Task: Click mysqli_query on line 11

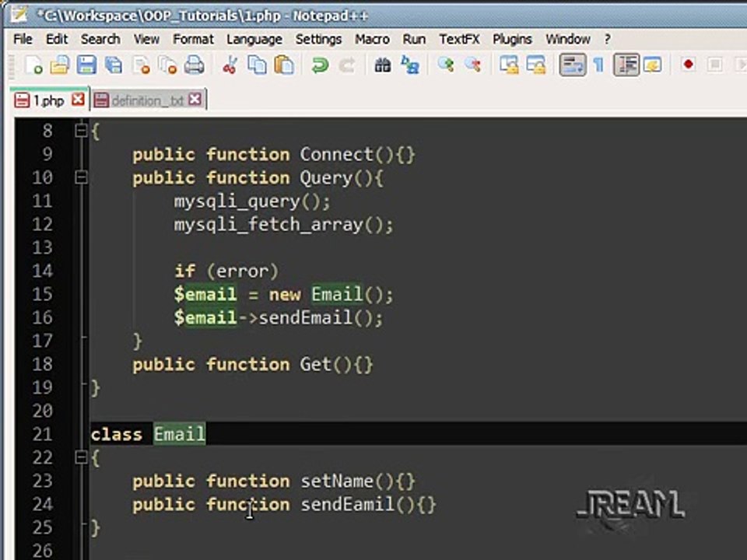Action: point(237,201)
